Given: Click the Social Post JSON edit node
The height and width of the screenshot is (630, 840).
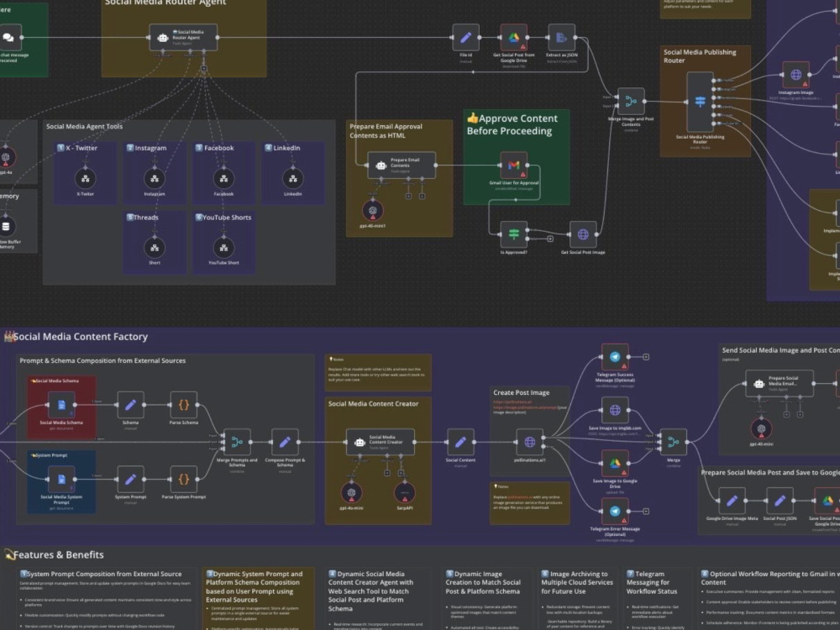Looking at the screenshot, I should (x=780, y=501).
